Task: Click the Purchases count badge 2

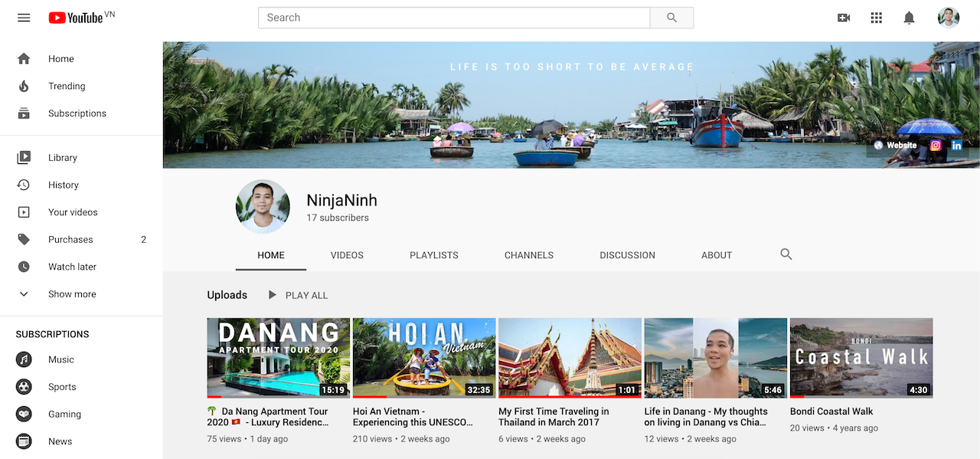Action: (143, 240)
